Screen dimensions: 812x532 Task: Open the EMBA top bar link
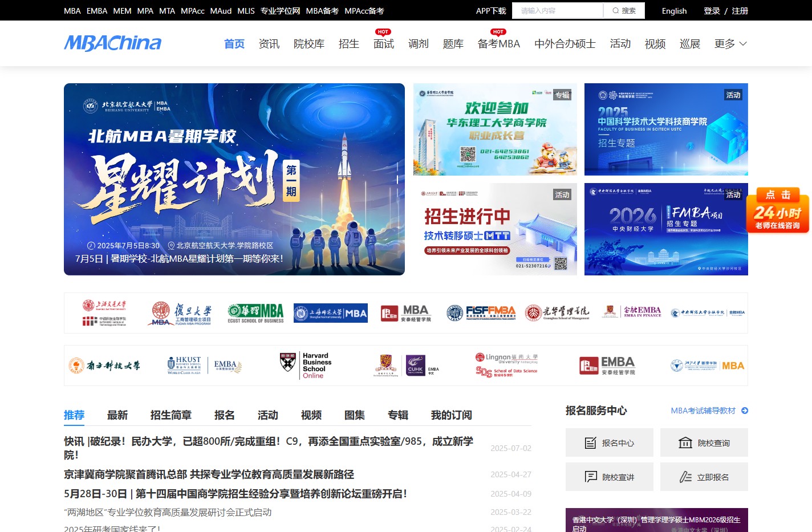tap(97, 11)
